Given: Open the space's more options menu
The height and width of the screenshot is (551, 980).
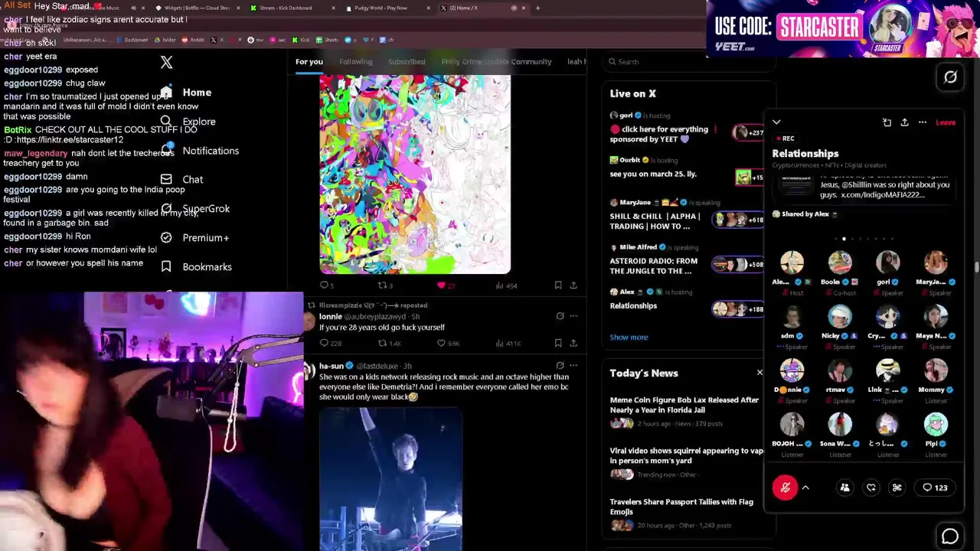Looking at the screenshot, I should (x=923, y=122).
